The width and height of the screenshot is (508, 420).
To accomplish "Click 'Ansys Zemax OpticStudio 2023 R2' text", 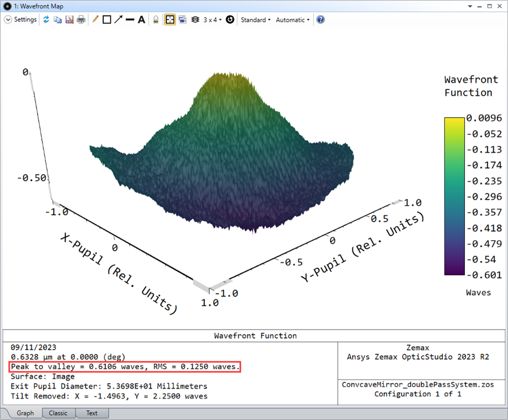I will pyautogui.click(x=418, y=357).
